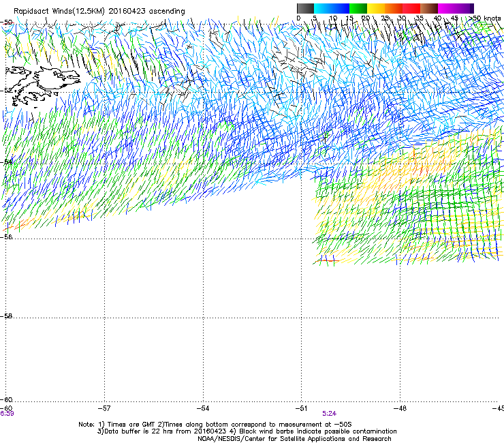Click the green 15-20 knots legend color
The height and width of the screenshot is (443, 504).
click(x=358, y=8)
